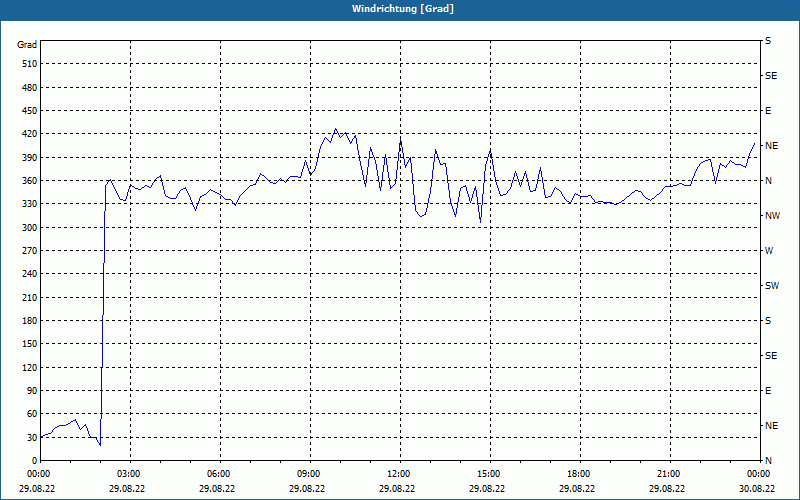Click the E compass label beside 450 gridline

coord(768,111)
